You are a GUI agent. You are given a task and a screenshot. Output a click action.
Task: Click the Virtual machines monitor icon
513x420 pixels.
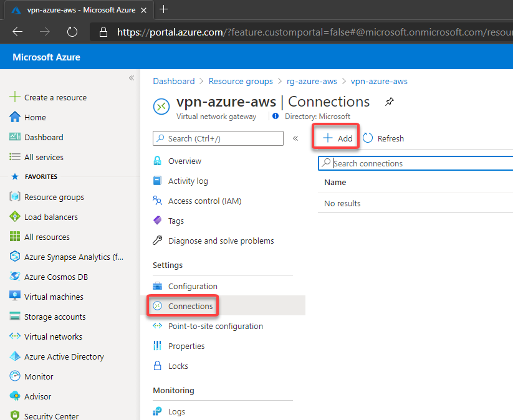[x=15, y=296]
